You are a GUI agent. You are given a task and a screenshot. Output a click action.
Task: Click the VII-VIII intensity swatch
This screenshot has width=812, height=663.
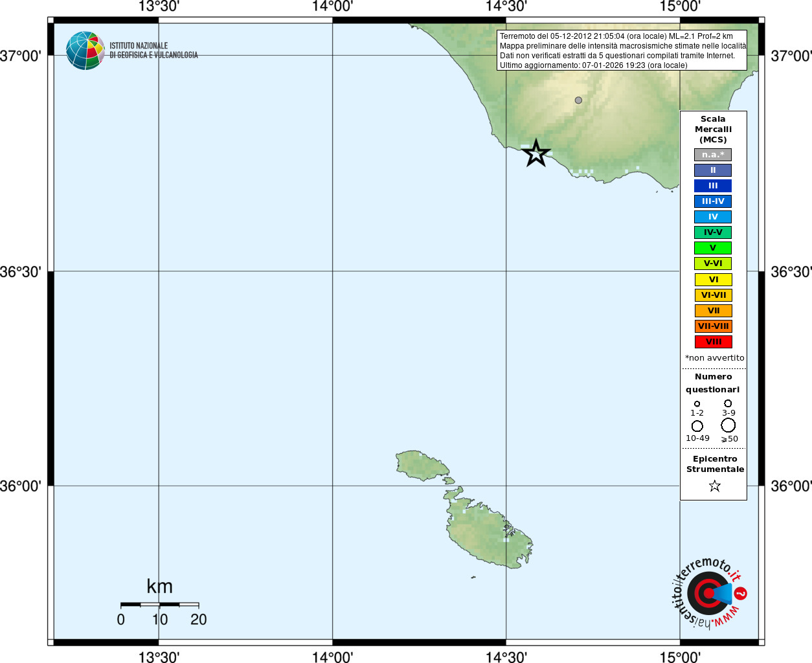713,326
